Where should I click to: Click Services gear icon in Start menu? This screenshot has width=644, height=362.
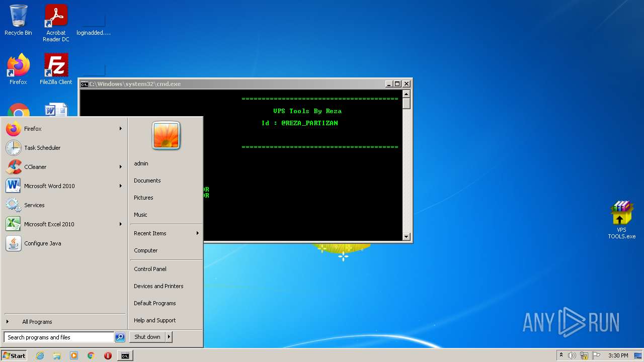tap(14, 205)
